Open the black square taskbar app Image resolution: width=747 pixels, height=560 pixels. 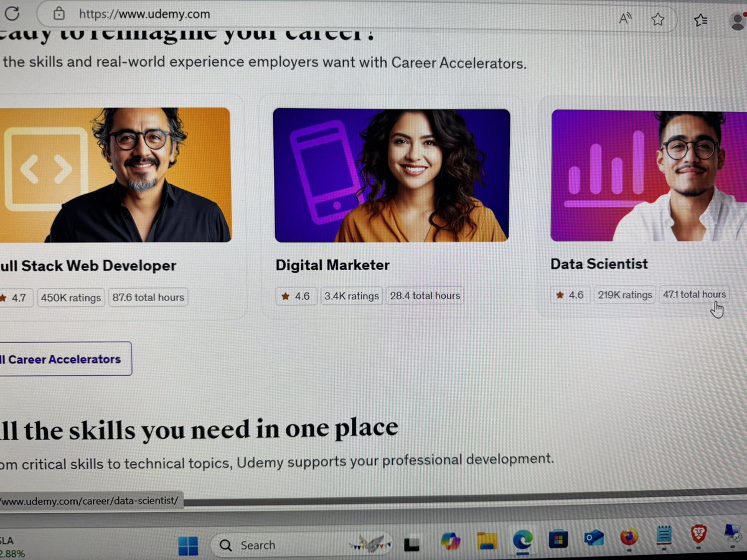click(412, 544)
